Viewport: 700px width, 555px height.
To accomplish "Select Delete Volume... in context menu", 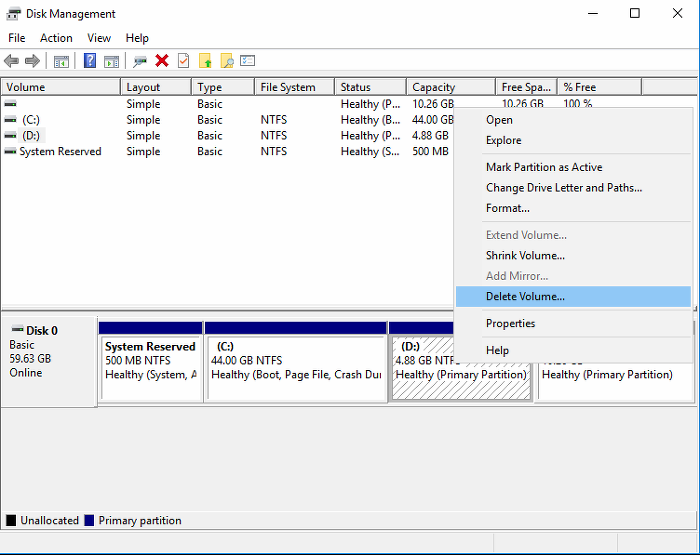I will point(573,296).
